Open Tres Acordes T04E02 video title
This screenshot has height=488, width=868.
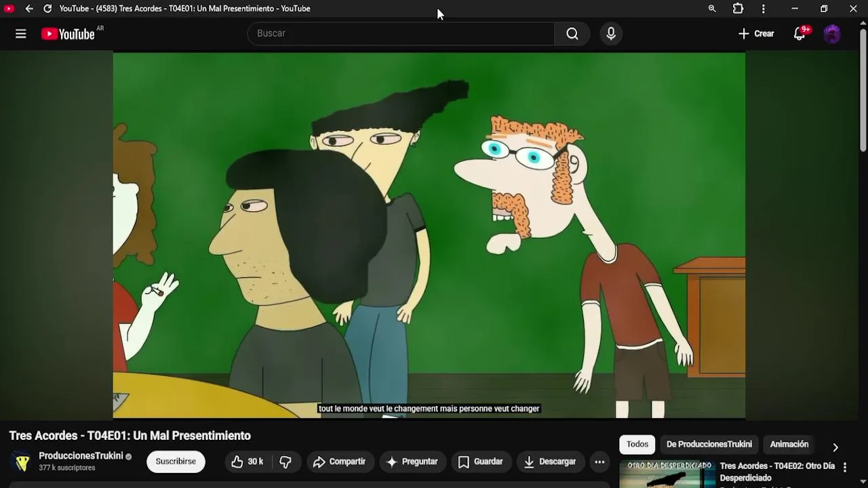click(777, 472)
